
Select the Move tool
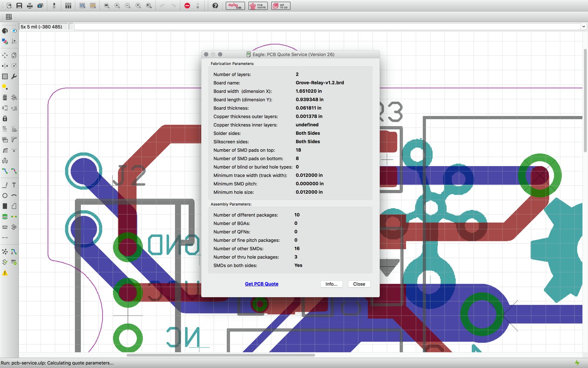click(x=5, y=55)
